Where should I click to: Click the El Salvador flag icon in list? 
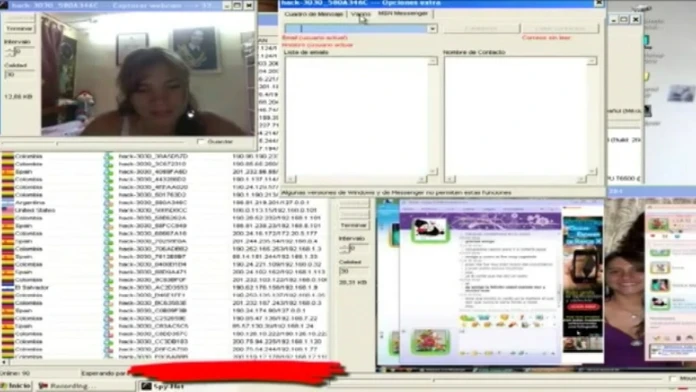(7, 288)
